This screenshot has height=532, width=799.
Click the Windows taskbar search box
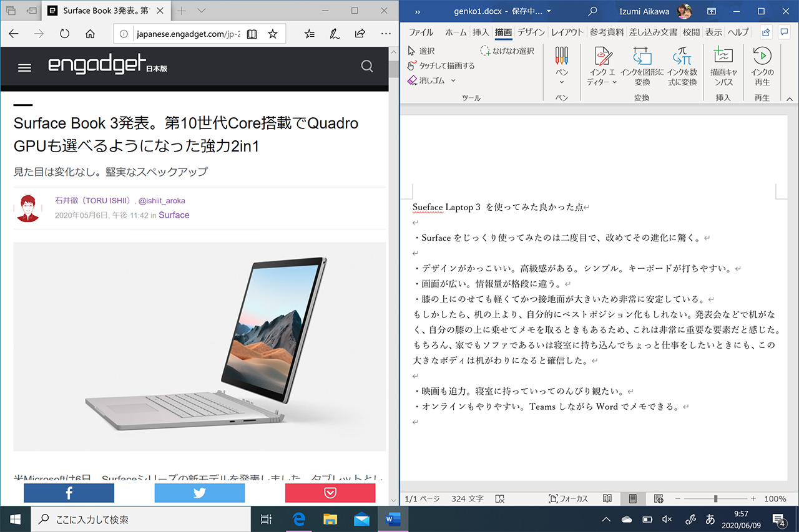pos(140,519)
